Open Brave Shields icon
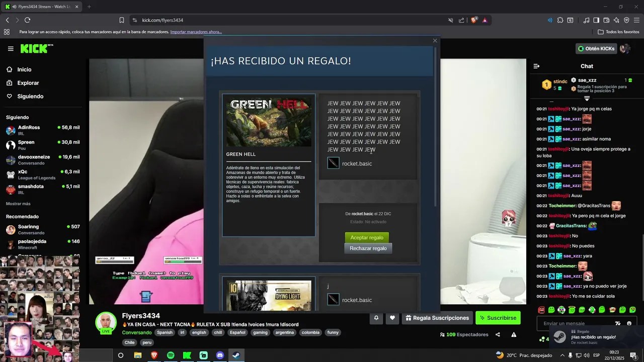644x362 pixels. pos(474,20)
